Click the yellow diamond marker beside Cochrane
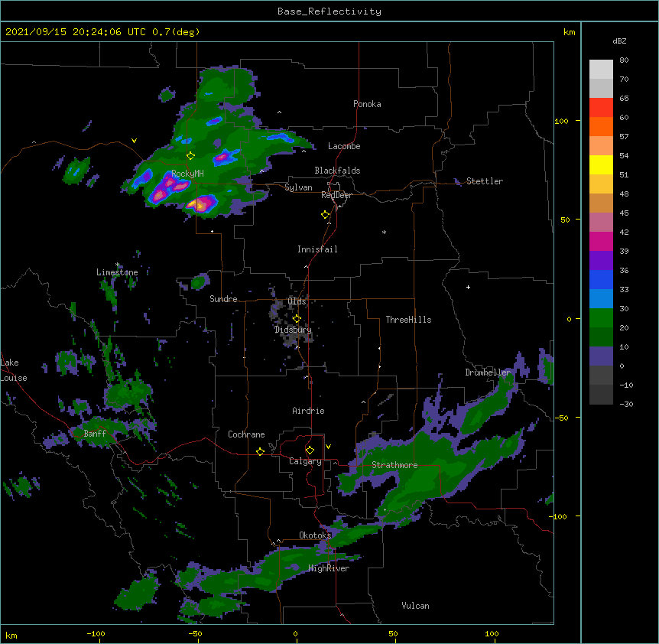Image resolution: width=659 pixels, height=644 pixels. coord(260,451)
